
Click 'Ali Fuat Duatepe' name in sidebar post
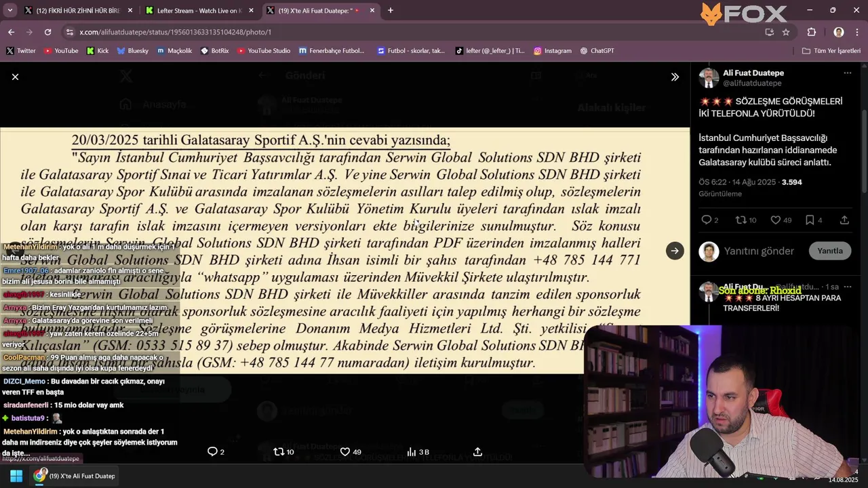pyautogui.click(x=753, y=73)
